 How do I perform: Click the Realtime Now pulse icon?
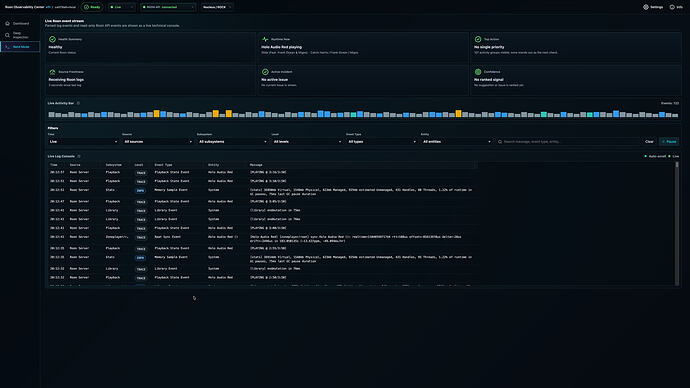click(x=265, y=39)
